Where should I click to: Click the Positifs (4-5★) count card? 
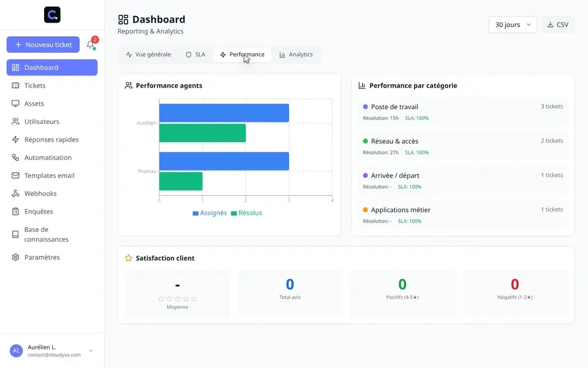[402, 293]
